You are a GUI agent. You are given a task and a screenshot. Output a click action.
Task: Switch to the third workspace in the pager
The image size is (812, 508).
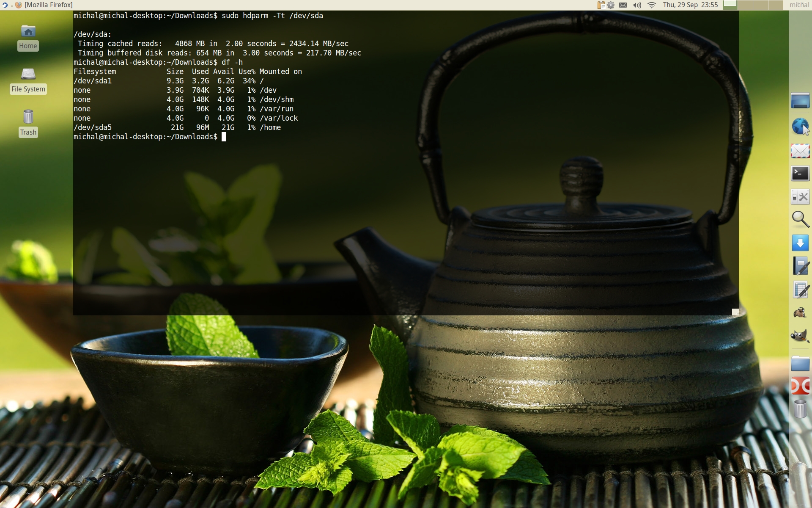click(x=760, y=5)
